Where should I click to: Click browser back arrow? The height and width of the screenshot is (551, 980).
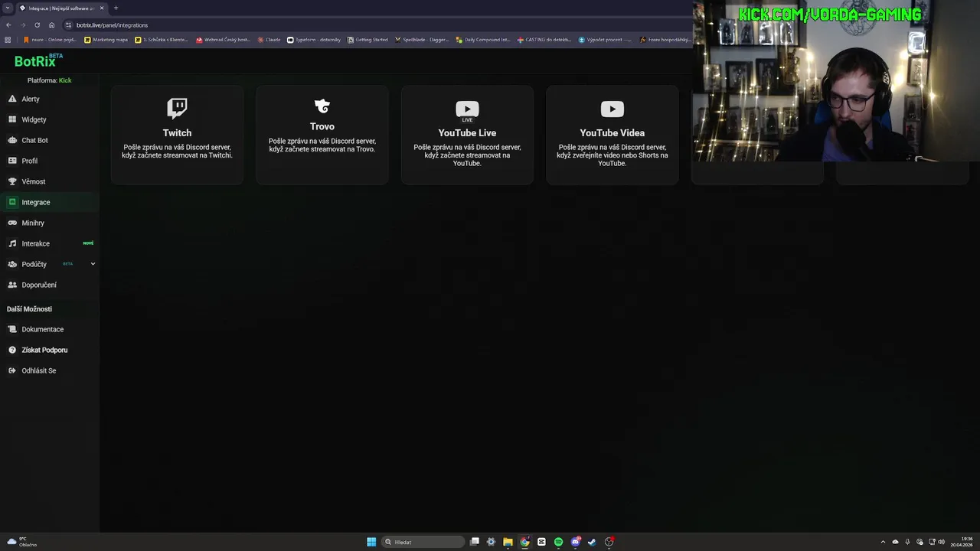click(x=8, y=24)
